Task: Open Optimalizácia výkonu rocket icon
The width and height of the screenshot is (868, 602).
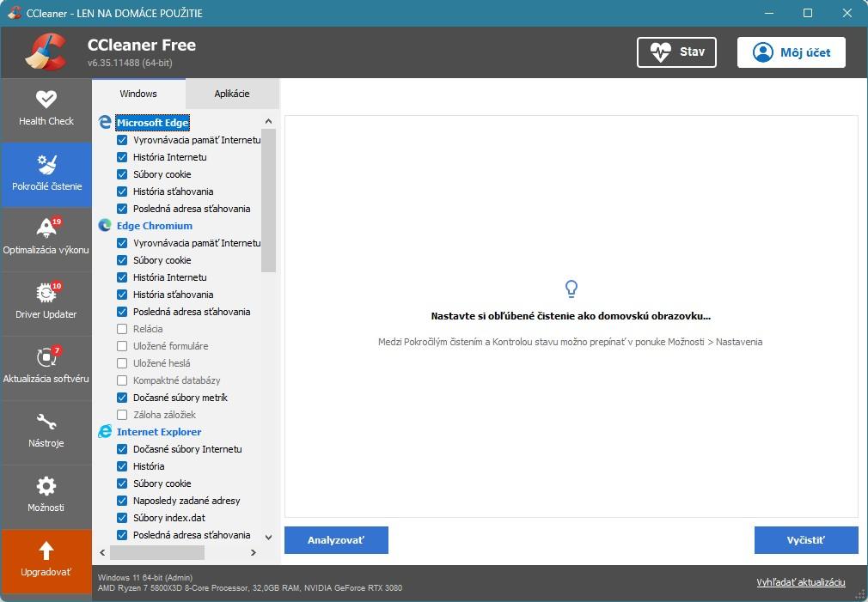Action: pos(46,228)
